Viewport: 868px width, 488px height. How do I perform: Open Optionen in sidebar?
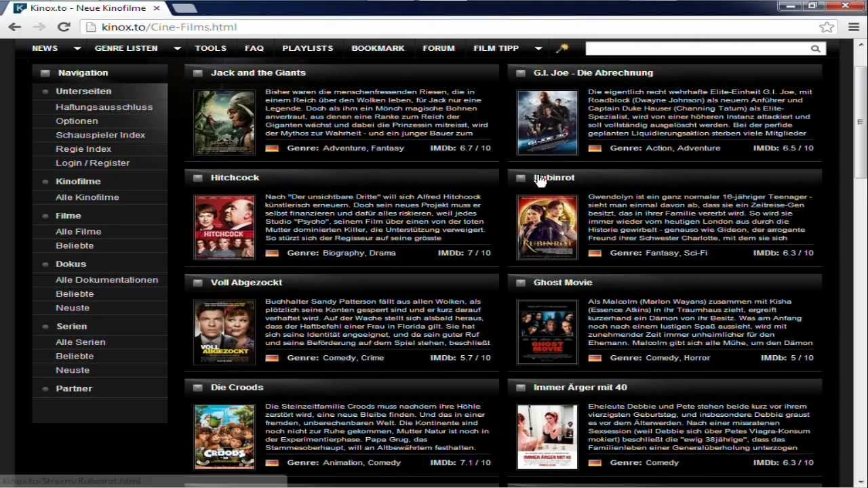[x=77, y=121]
